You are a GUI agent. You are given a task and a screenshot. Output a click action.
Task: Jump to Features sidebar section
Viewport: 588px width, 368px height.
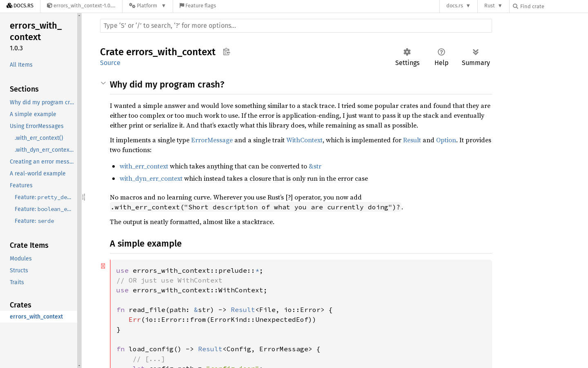21,185
